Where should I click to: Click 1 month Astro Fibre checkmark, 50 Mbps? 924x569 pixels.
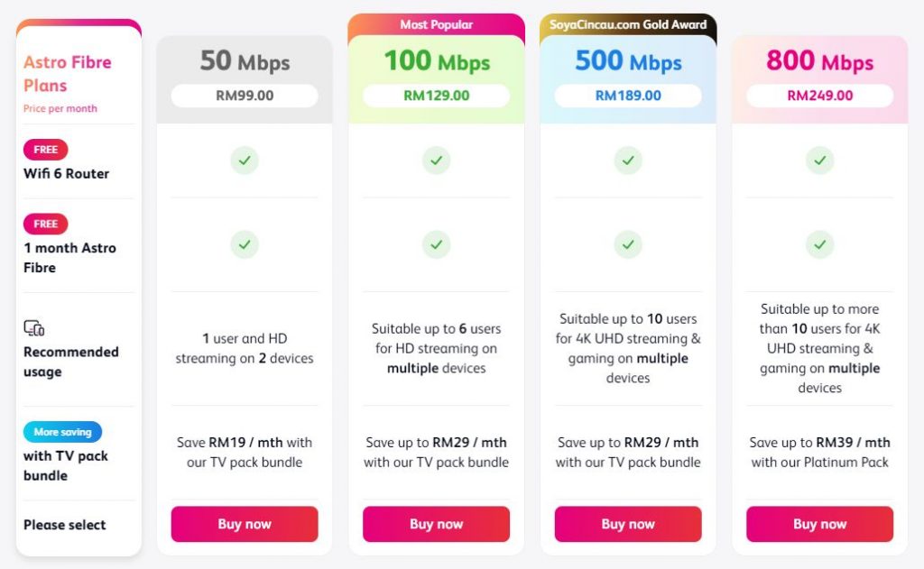[x=244, y=244]
